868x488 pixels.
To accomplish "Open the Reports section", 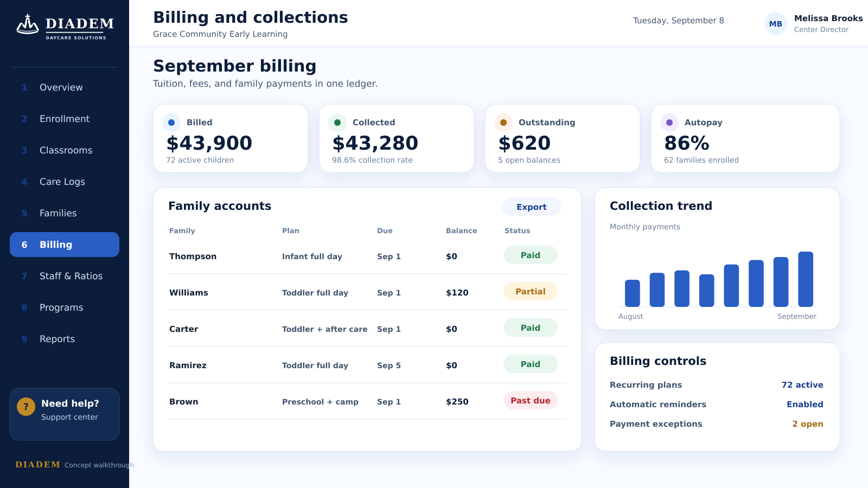I will (65, 339).
